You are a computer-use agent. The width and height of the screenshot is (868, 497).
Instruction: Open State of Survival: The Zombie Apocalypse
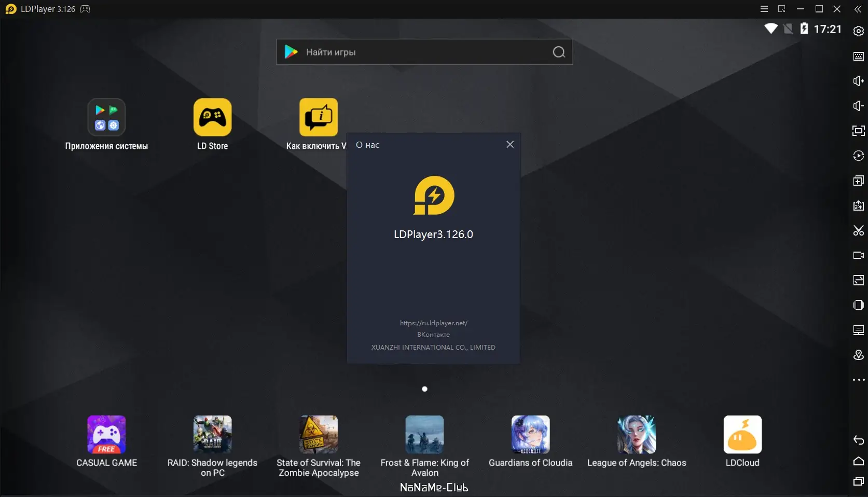point(319,446)
